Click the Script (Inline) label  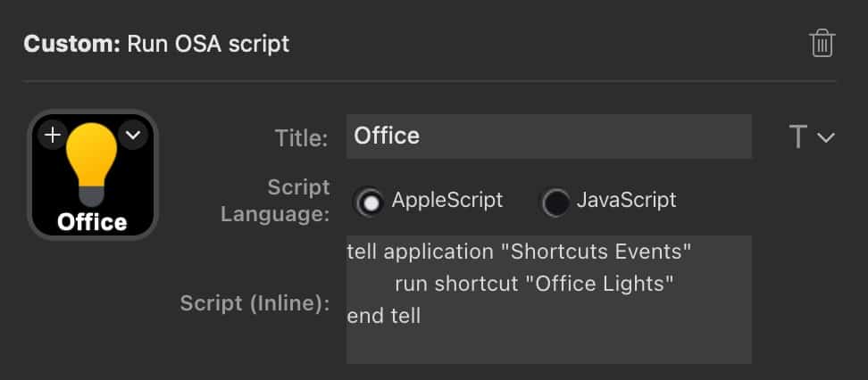coord(255,303)
